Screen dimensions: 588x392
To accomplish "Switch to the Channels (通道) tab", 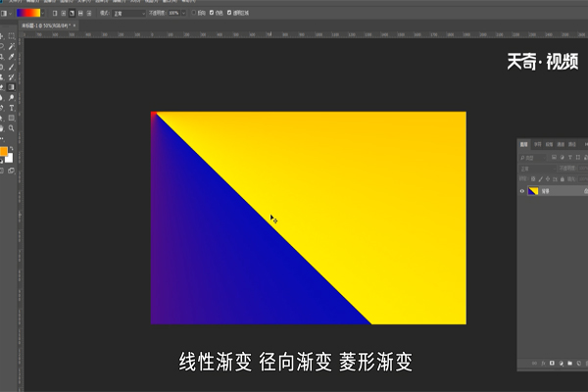I will pyautogui.click(x=561, y=144).
